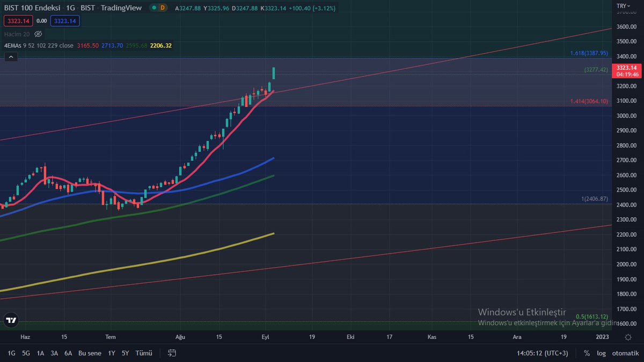Open the go-to-date calendar icon
Image resolution: width=644 pixels, height=362 pixels.
tap(172, 353)
